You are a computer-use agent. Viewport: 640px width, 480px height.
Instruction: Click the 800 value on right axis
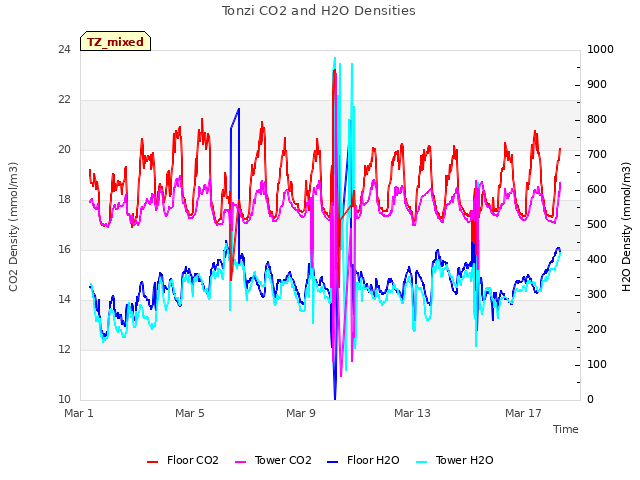597,120
